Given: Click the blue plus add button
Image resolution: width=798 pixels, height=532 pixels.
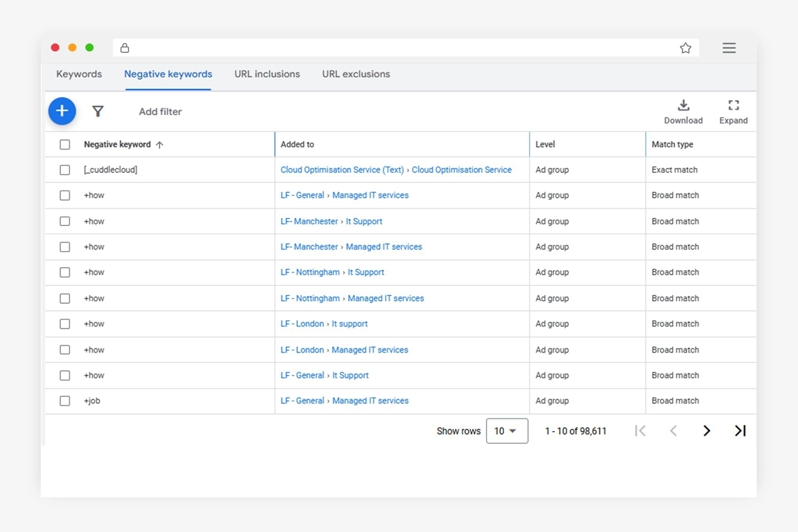Looking at the screenshot, I should tap(62, 111).
